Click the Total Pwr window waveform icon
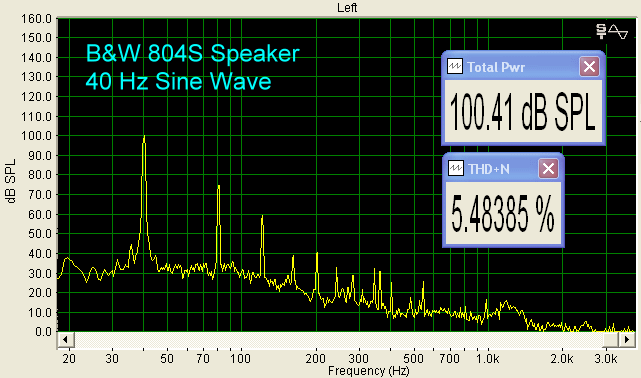 point(455,66)
